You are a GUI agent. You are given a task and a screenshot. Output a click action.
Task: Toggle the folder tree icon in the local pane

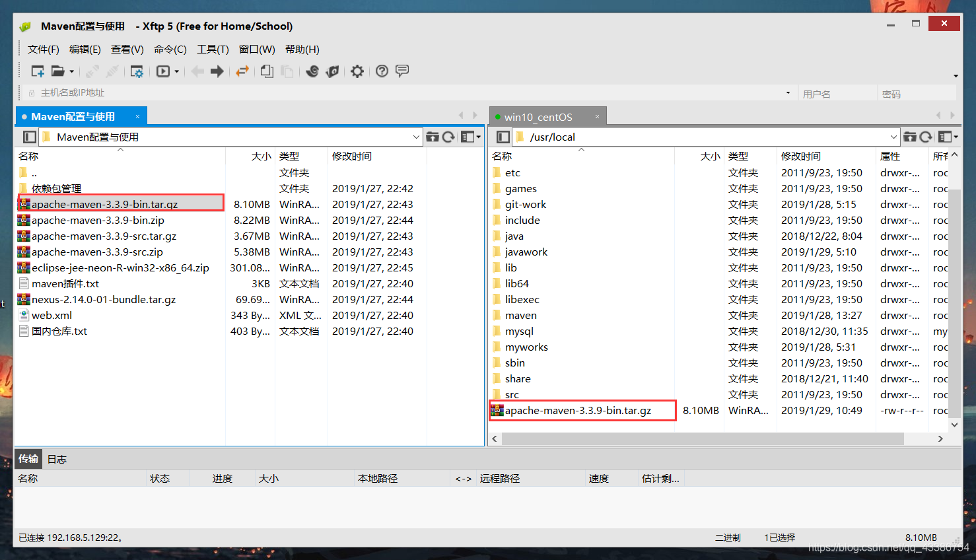(x=30, y=137)
